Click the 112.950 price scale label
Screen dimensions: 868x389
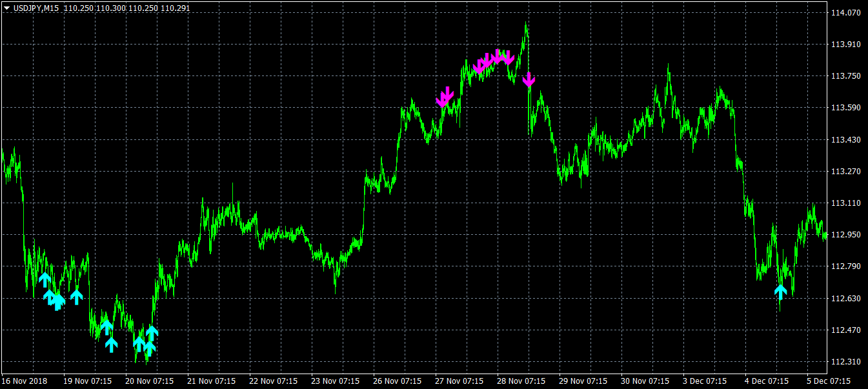[x=846, y=235]
